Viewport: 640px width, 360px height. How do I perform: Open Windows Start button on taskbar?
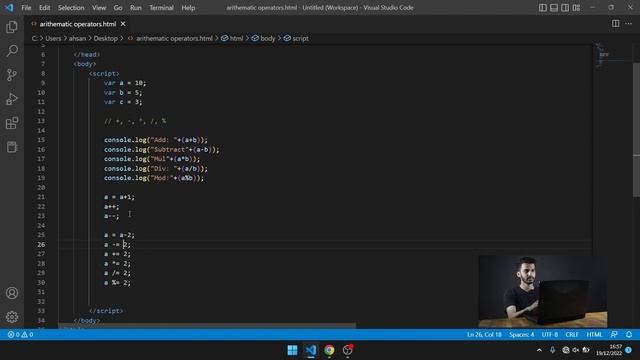coord(292,350)
